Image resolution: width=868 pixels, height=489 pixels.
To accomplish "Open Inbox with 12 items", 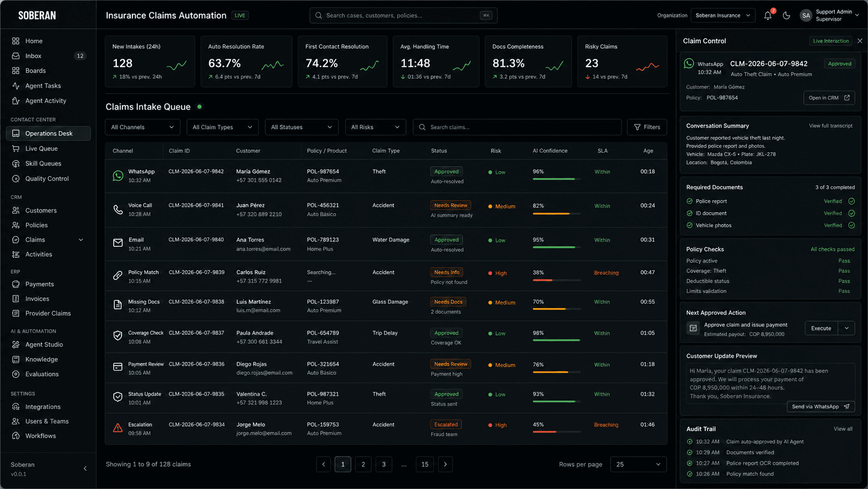I will point(48,56).
